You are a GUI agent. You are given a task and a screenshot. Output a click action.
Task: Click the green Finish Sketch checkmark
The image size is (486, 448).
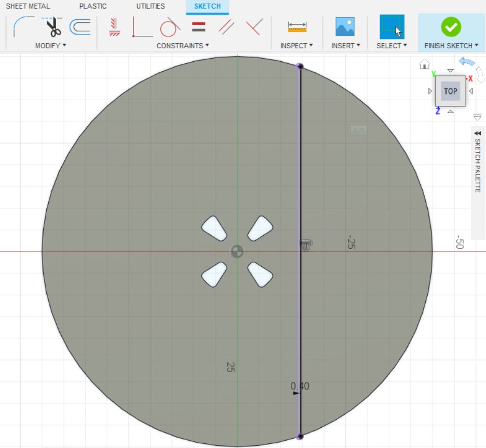click(451, 26)
